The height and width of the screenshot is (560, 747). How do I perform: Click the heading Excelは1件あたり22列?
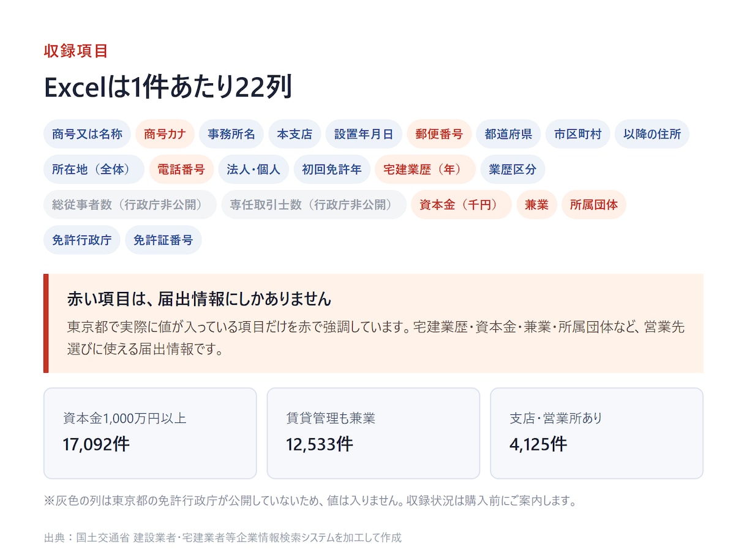coord(168,87)
